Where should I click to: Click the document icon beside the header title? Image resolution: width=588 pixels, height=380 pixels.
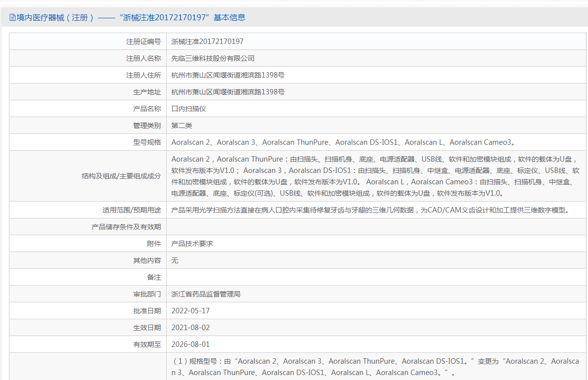(13, 17)
